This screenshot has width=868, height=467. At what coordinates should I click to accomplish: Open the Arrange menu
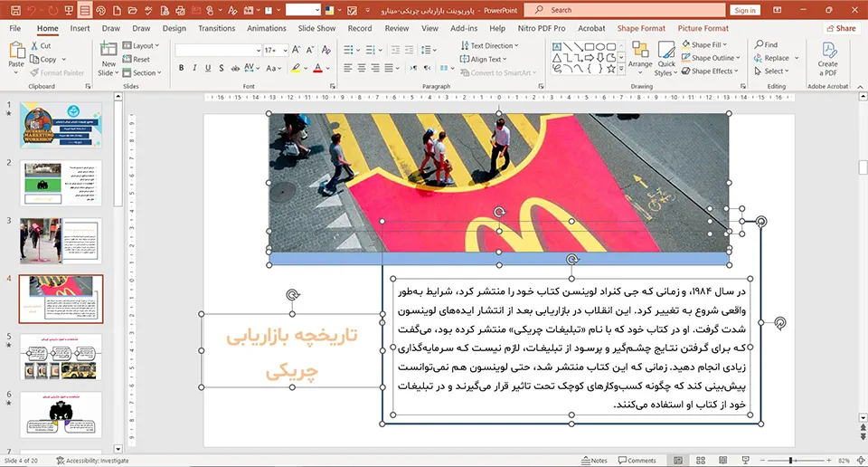coord(640,55)
